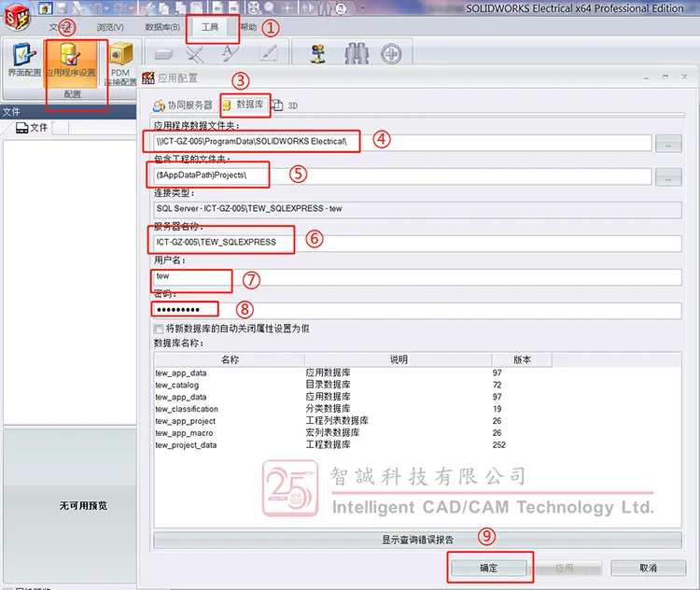
Task: Click the $(AppDataPath)Projects\ folder field
Action: point(401,176)
